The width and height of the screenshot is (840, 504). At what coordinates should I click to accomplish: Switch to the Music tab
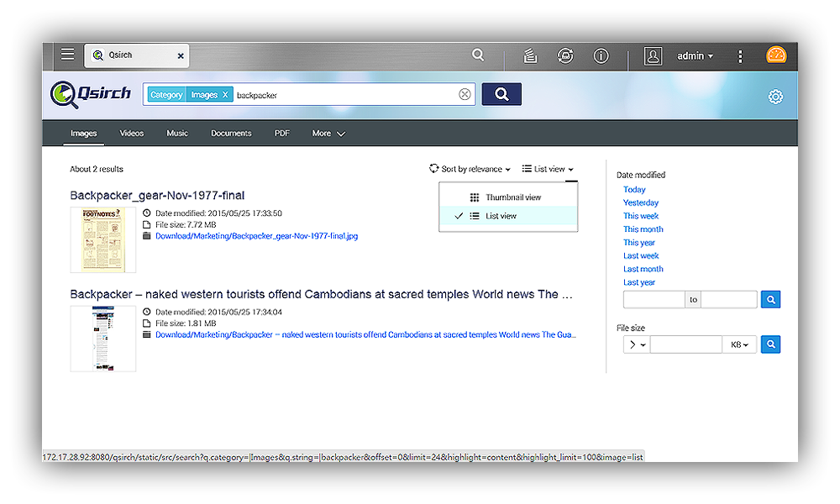(x=176, y=134)
